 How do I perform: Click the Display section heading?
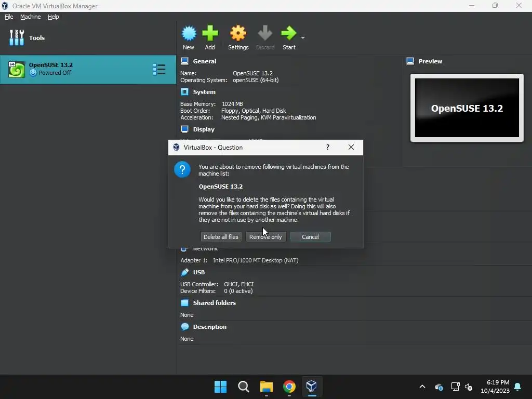coord(204,129)
